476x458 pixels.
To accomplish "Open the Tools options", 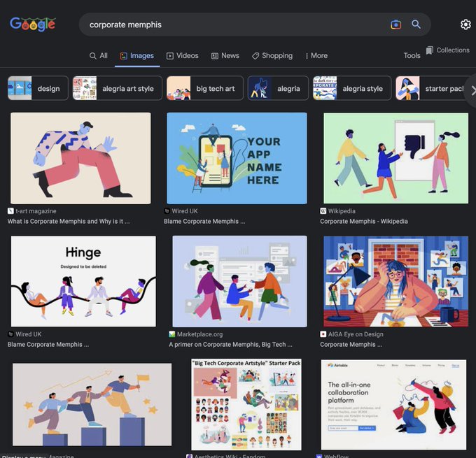I will tap(412, 56).
